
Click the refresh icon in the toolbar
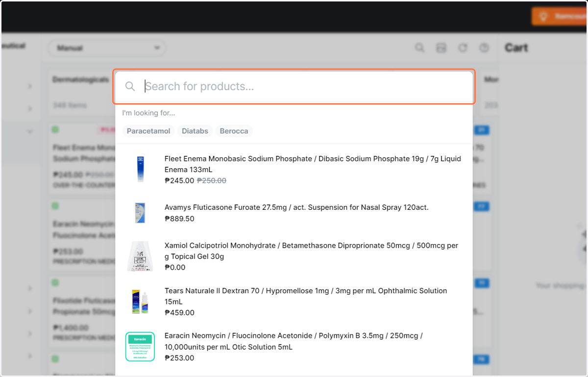click(463, 48)
